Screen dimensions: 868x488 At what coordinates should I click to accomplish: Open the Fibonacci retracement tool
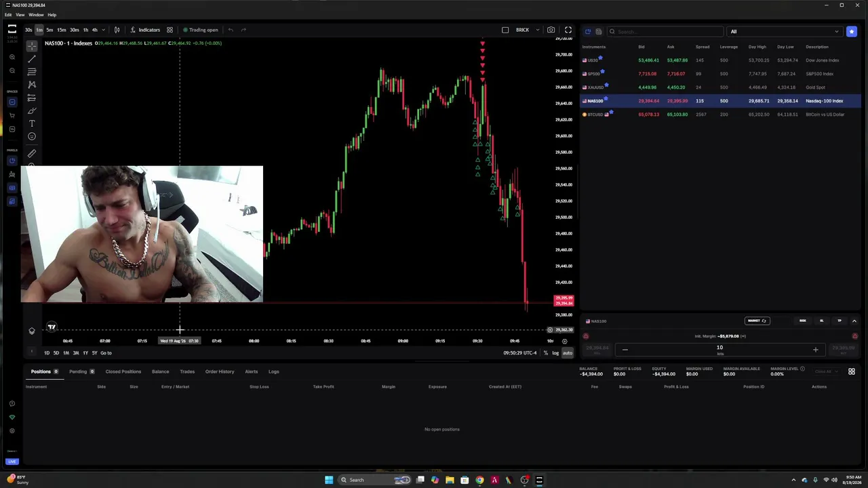(x=32, y=71)
